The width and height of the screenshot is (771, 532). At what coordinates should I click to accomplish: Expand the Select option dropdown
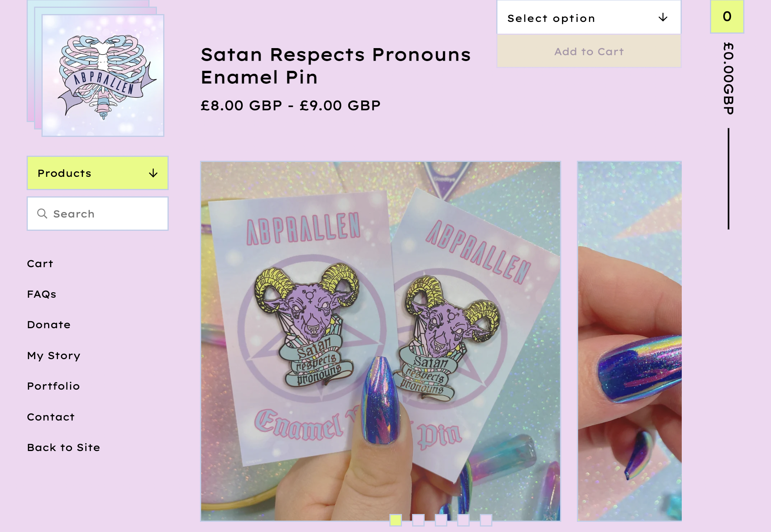tap(589, 17)
